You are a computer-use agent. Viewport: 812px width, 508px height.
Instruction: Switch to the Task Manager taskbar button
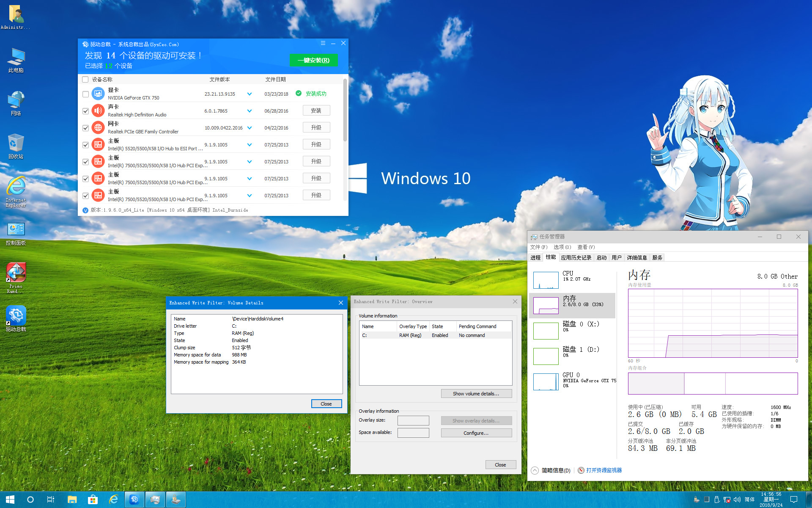(x=155, y=500)
